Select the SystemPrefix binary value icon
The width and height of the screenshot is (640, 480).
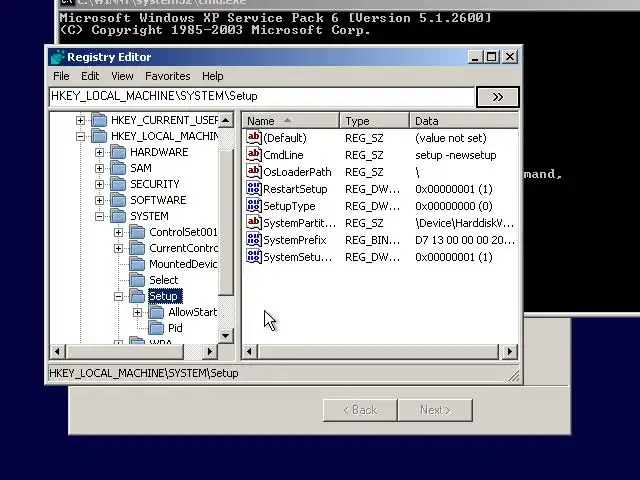(x=253, y=240)
